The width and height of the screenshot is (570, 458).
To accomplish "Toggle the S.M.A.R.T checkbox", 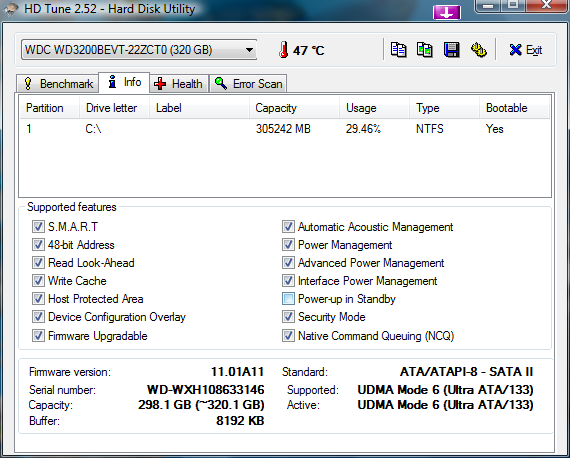I will click(x=38, y=226).
